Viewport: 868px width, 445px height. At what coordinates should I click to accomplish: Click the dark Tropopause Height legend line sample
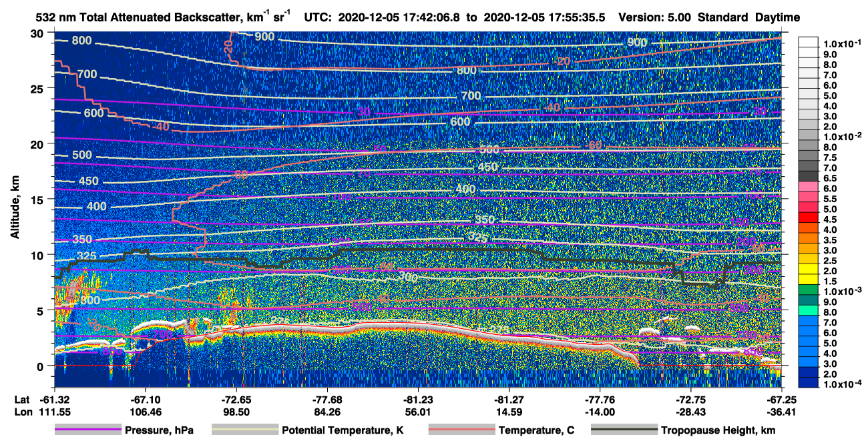coord(624,430)
